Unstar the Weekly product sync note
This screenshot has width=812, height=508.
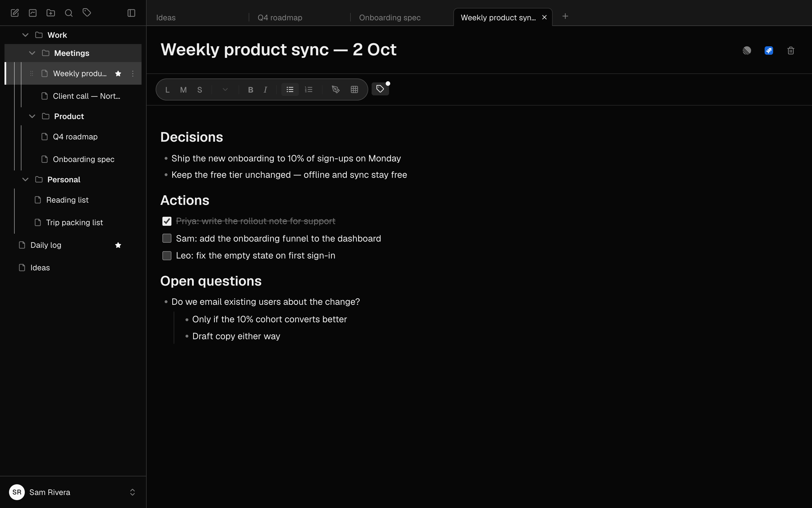click(x=118, y=74)
